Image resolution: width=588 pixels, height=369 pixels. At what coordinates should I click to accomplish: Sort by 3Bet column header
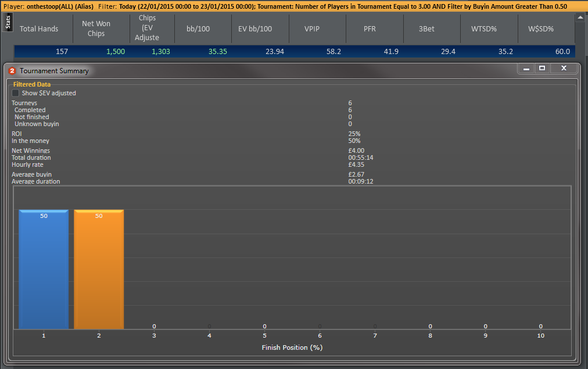tap(426, 29)
